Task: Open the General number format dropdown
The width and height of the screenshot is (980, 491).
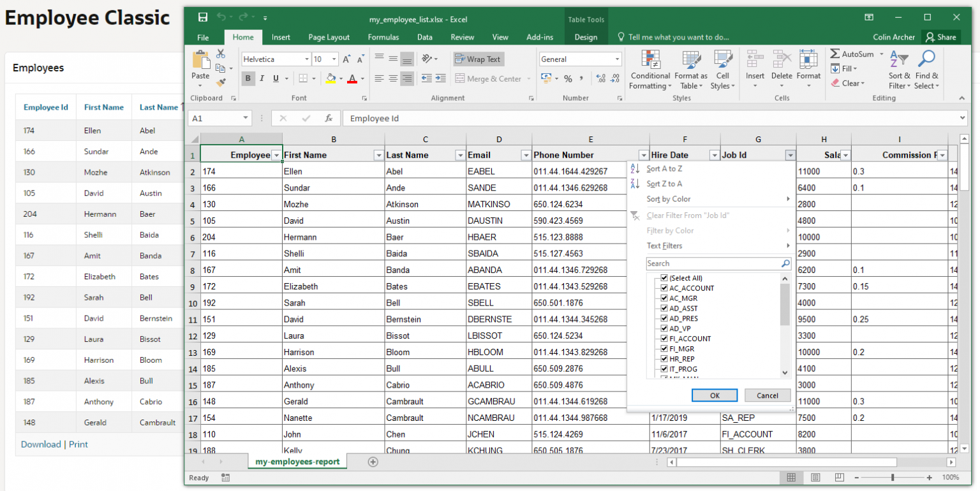Action: (617, 59)
